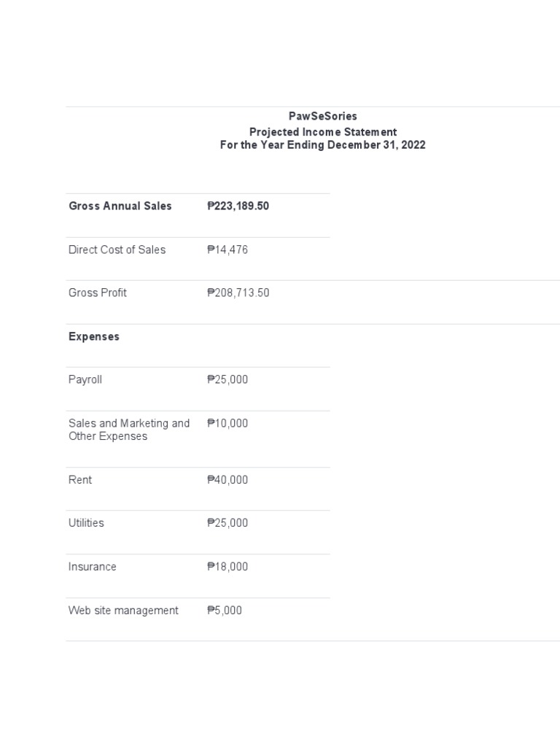This screenshot has width=560, height=747.
Task: Click the PawSeSories company title
Action: click(322, 116)
